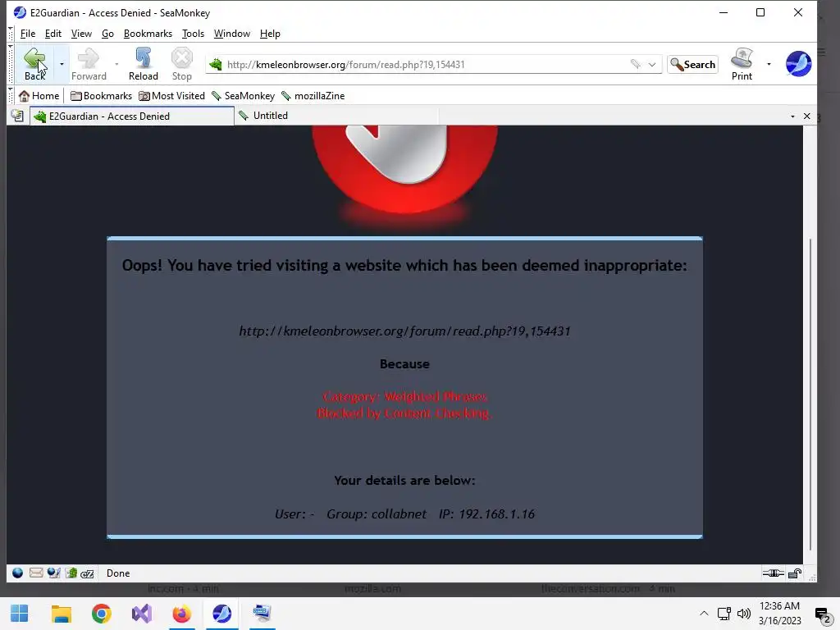Toggle online/offline status icon
Screen dimensions: 840x630
[x=773, y=573]
